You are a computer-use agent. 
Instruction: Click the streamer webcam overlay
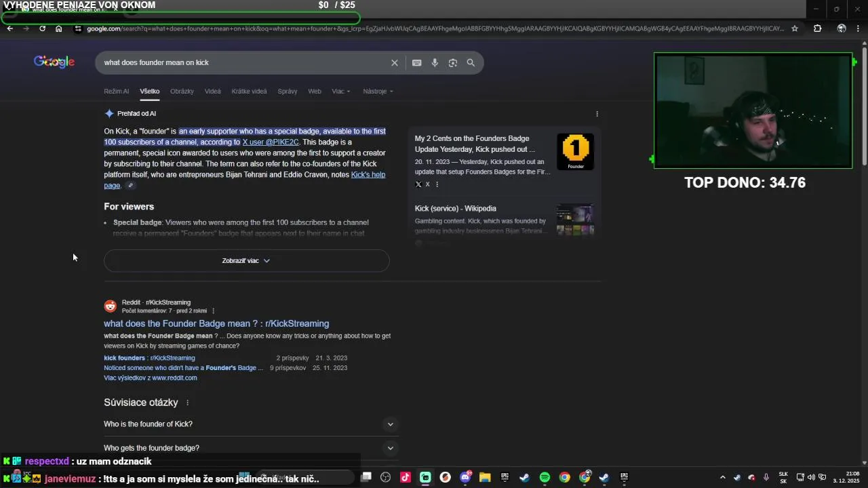(753, 110)
